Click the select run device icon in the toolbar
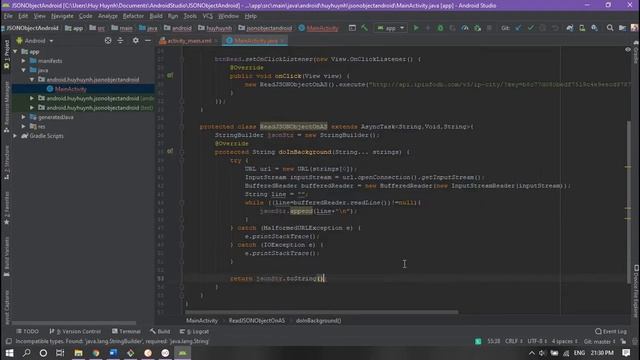This screenshot has width=640, height=360. coord(352,28)
